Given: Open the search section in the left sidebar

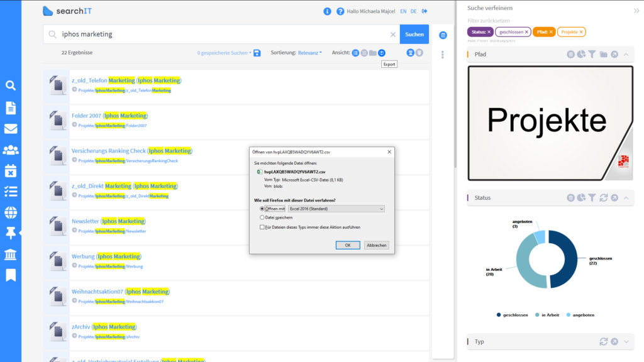Looking at the screenshot, I should point(11,85).
